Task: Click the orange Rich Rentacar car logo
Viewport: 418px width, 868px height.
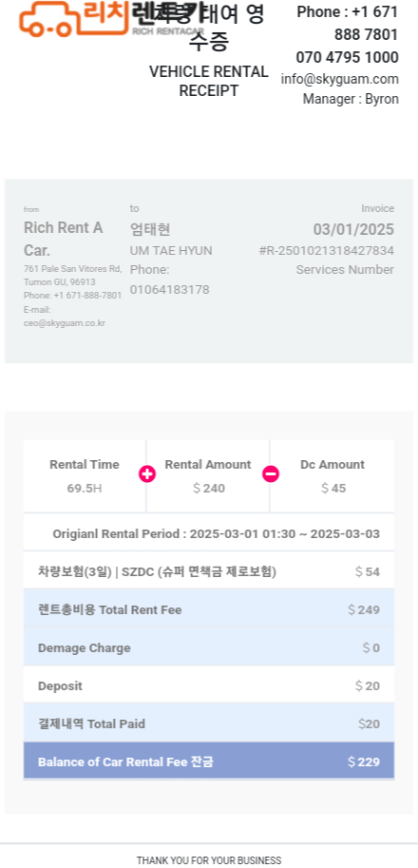Action: click(110, 18)
